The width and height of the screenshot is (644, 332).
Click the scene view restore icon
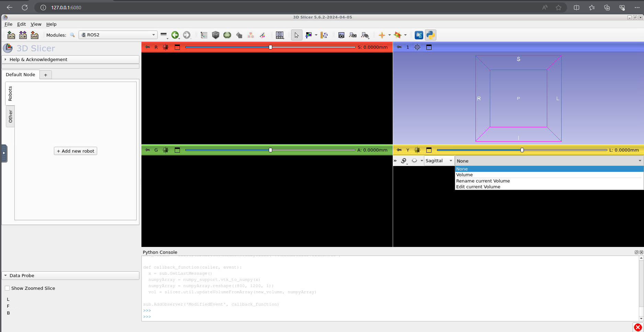(365, 35)
